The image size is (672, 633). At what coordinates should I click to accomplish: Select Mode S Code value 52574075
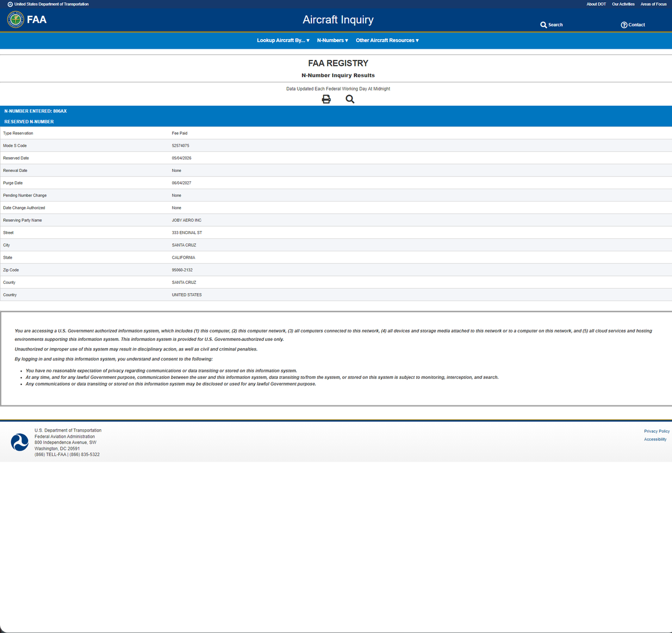180,146
